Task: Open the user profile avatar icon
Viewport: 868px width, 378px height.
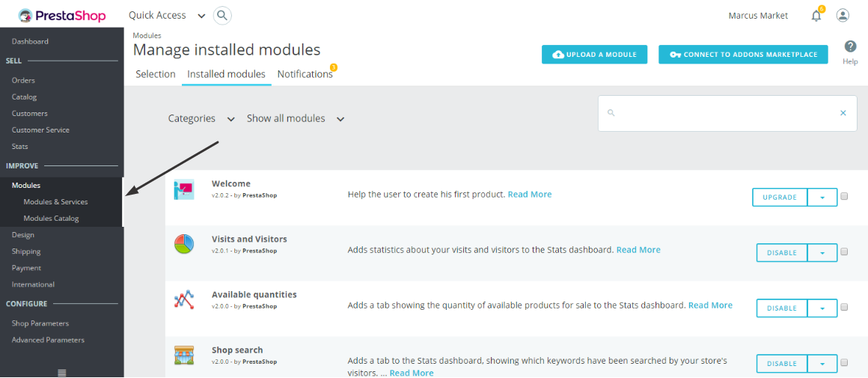Action: click(x=843, y=16)
